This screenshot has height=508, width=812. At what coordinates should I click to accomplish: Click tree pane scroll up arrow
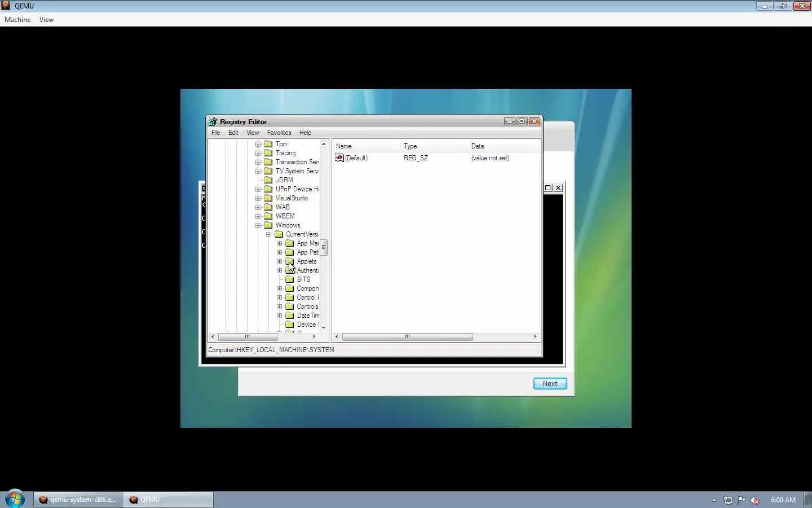pyautogui.click(x=324, y=144)
